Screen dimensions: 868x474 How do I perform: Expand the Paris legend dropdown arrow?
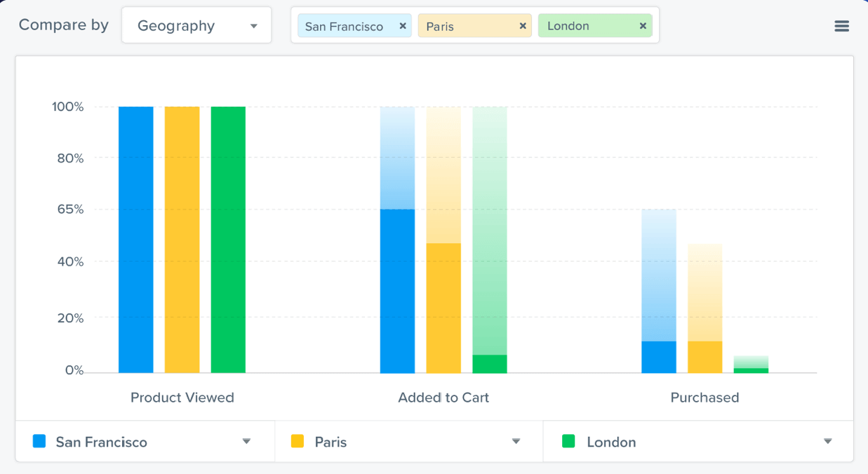tap(516, 441)
